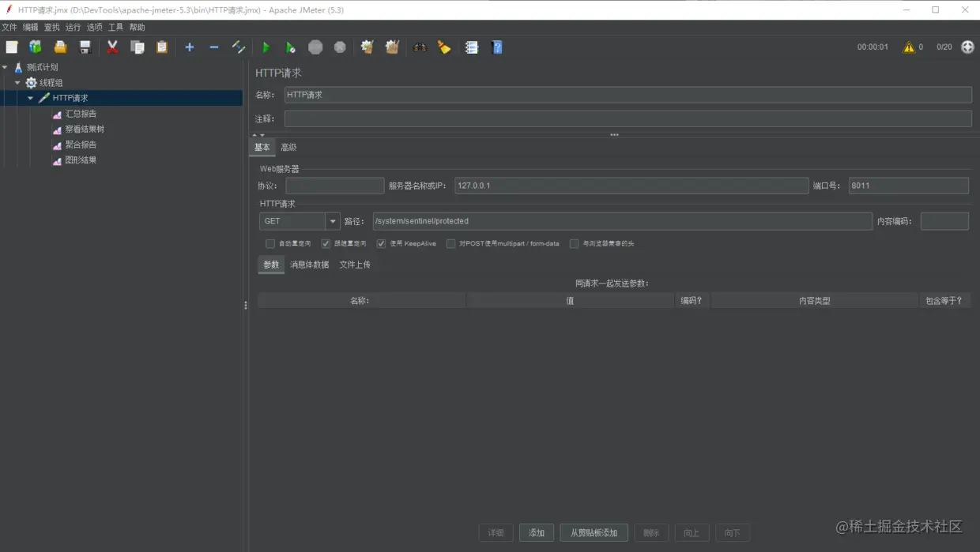Click the 服务器名称或IP field 127.0.0.1
980x552 pixels.
(631, 186)
